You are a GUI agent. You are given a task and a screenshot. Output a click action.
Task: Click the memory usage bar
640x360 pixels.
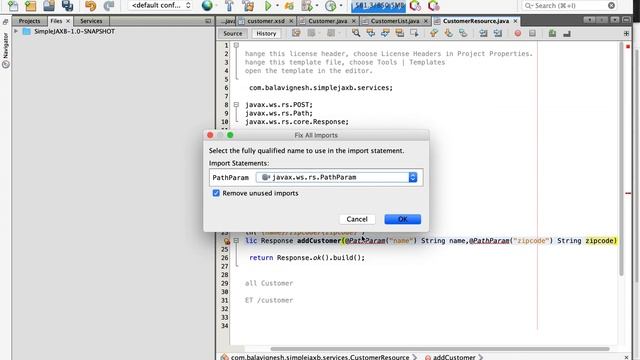click(378, 6)
